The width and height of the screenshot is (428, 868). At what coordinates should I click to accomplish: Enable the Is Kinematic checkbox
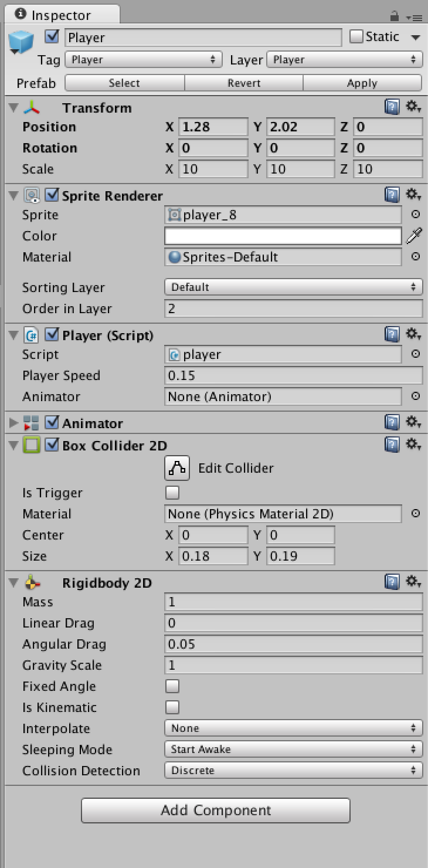[172, 707]
